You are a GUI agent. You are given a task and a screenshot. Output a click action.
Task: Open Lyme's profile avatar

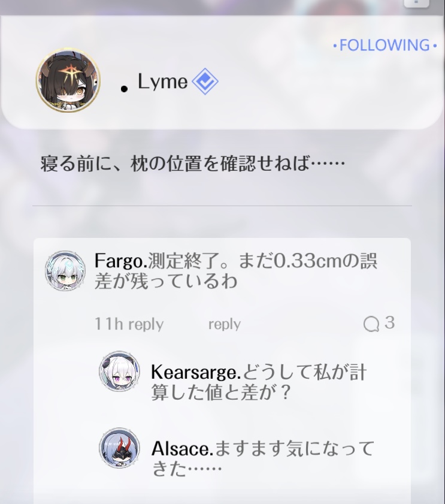point(68,80)
